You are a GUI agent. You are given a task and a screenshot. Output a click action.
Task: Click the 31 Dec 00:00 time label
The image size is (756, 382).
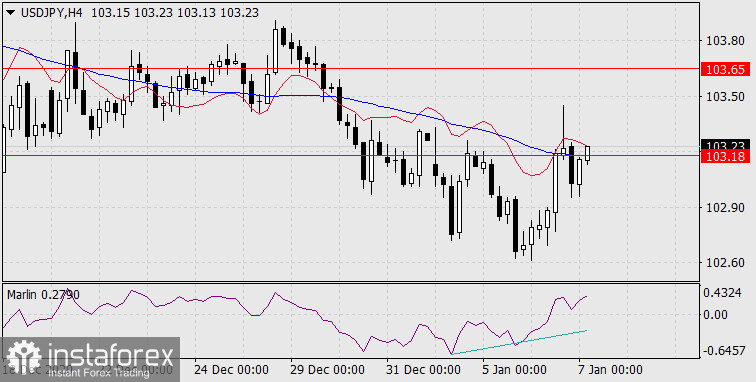coord(423,370)
